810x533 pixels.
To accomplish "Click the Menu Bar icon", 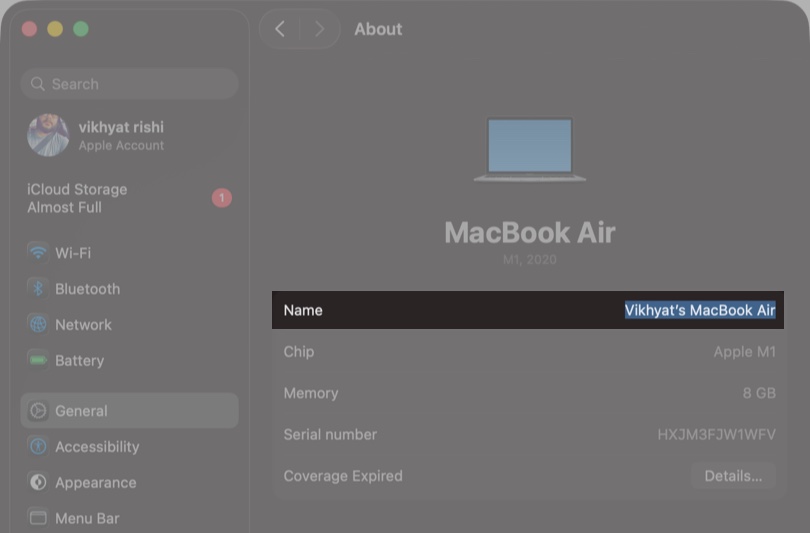I will tap(38, 518).
